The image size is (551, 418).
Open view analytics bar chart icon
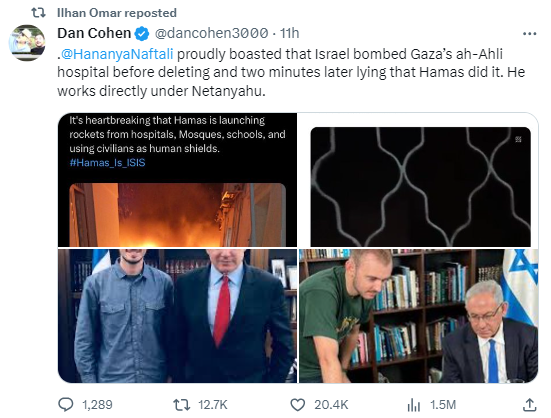[414, 405]
